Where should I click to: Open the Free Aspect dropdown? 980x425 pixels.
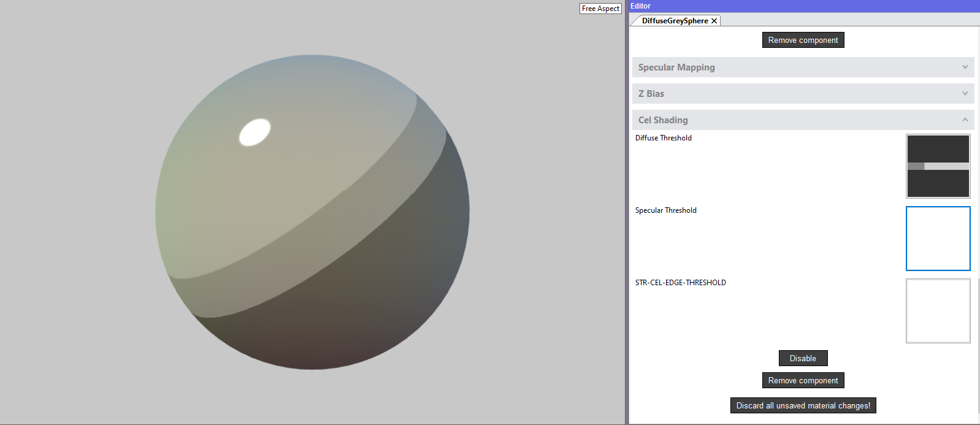[x=600, y=9]
